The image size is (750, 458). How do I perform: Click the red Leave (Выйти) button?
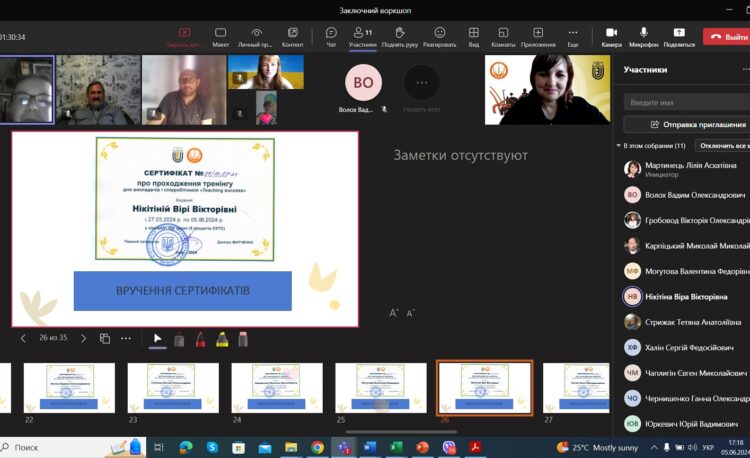[727, 36]
